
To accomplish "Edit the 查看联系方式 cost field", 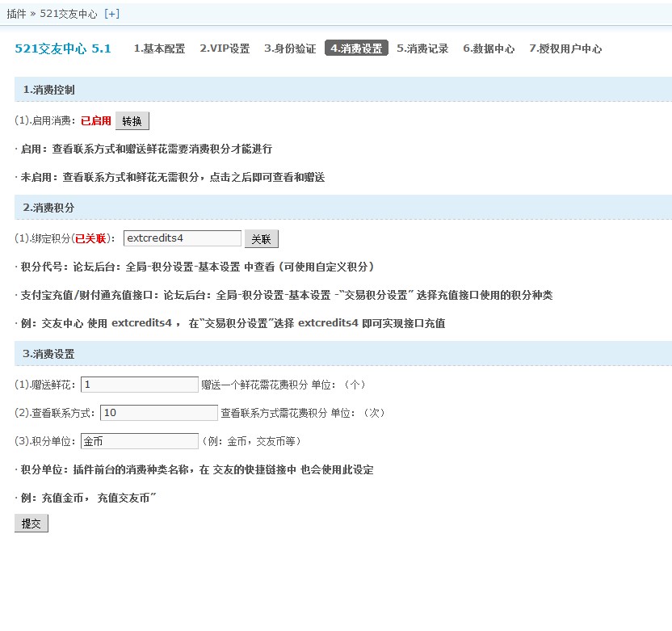I will (159, 413).
